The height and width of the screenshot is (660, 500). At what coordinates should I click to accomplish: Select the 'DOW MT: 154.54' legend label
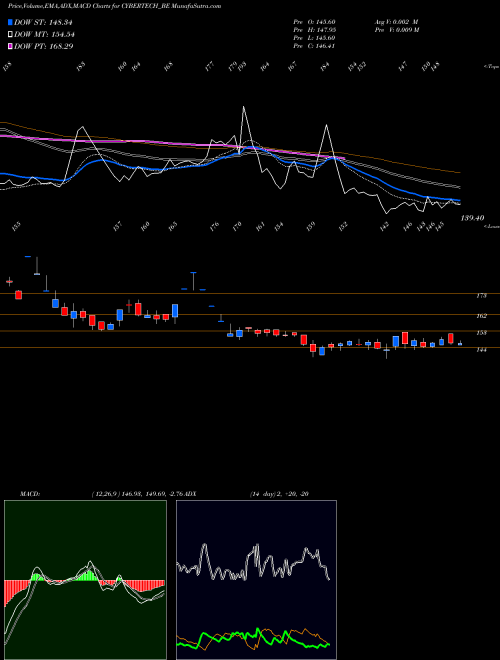44,34
